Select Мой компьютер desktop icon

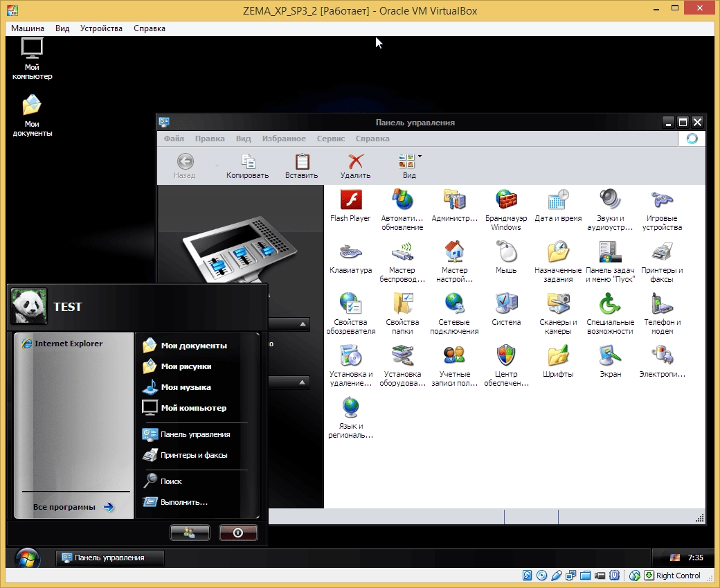pyautogui.click(x=32, y=59)
